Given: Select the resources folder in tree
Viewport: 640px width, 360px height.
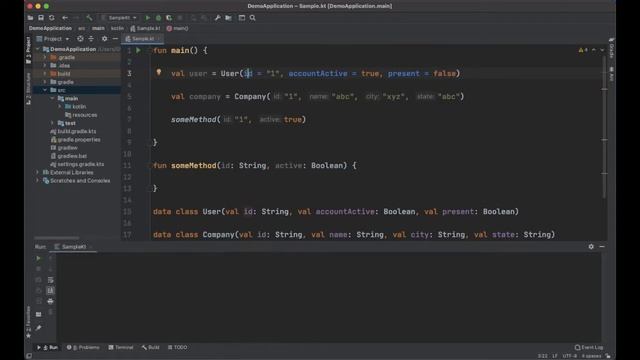Looking at the screenshot, I should (81, 115).
